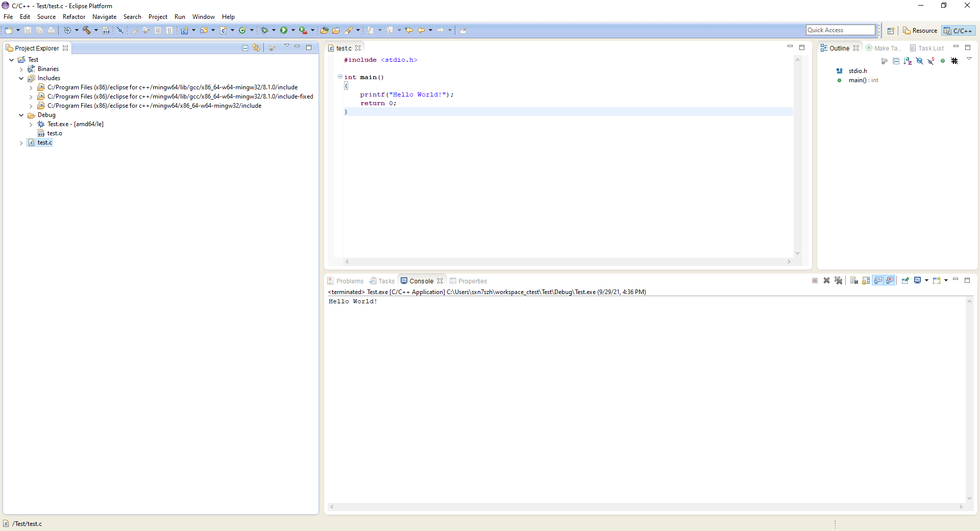The height and width of the screenshot is (531, 980).
Task: Toggle Pin Console button
Action: [x=905, y=280]
